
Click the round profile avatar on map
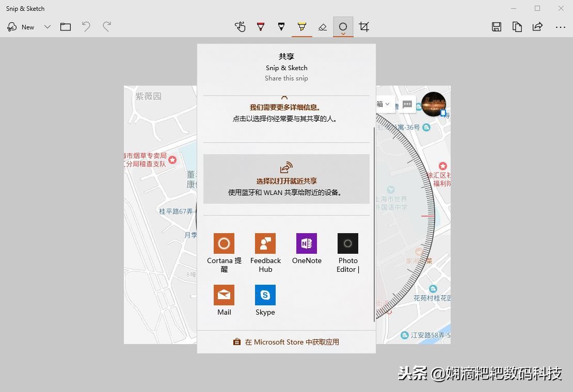(434, 104)
